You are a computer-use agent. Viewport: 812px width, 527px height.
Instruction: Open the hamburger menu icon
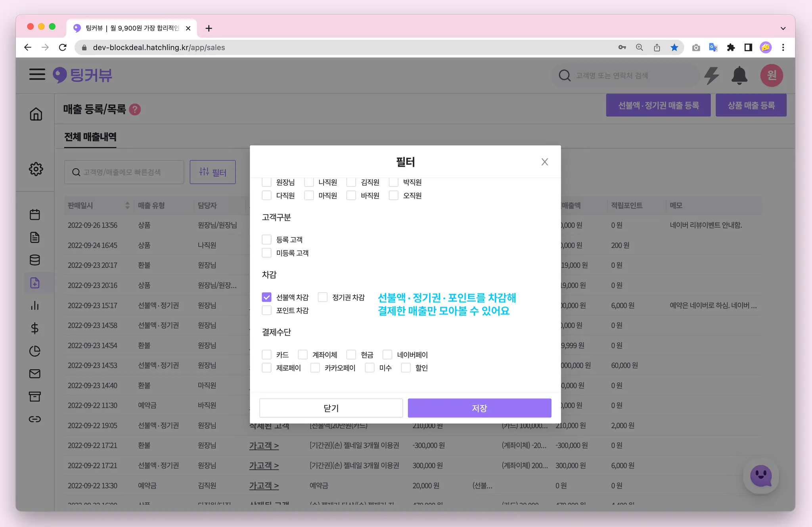(37, 74)
